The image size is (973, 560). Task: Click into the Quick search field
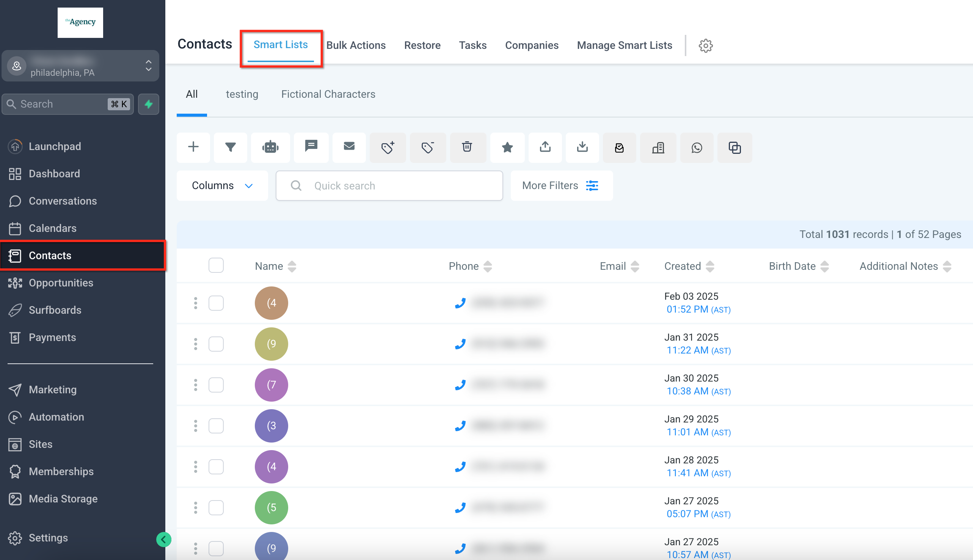[389, 186]
